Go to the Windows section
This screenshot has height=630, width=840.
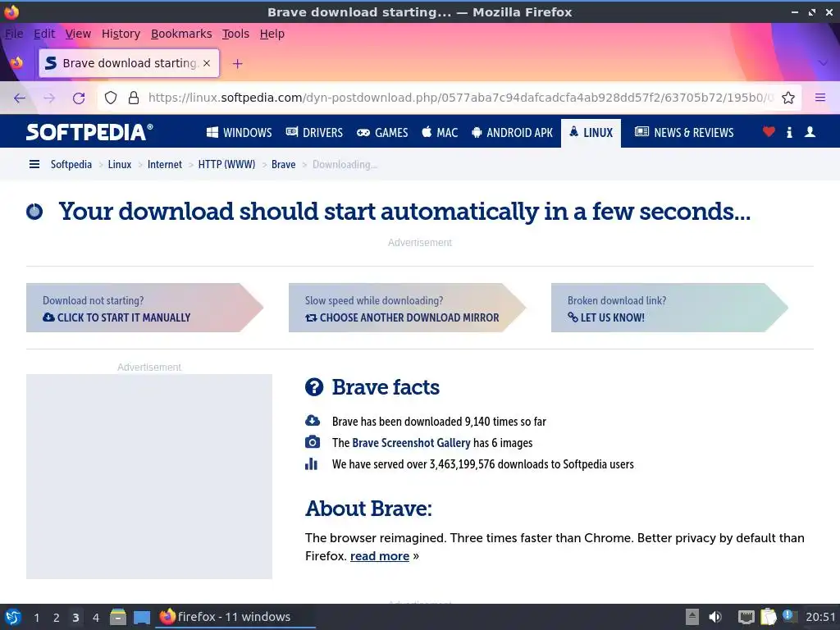[240, 132]
